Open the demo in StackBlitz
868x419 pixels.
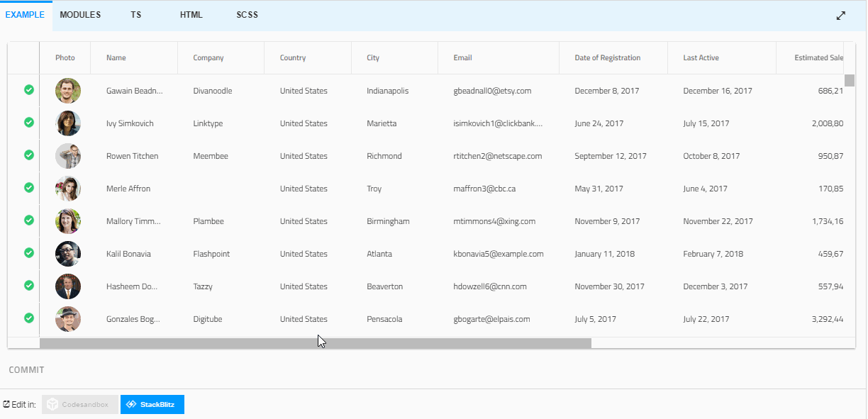click(152, 404)
